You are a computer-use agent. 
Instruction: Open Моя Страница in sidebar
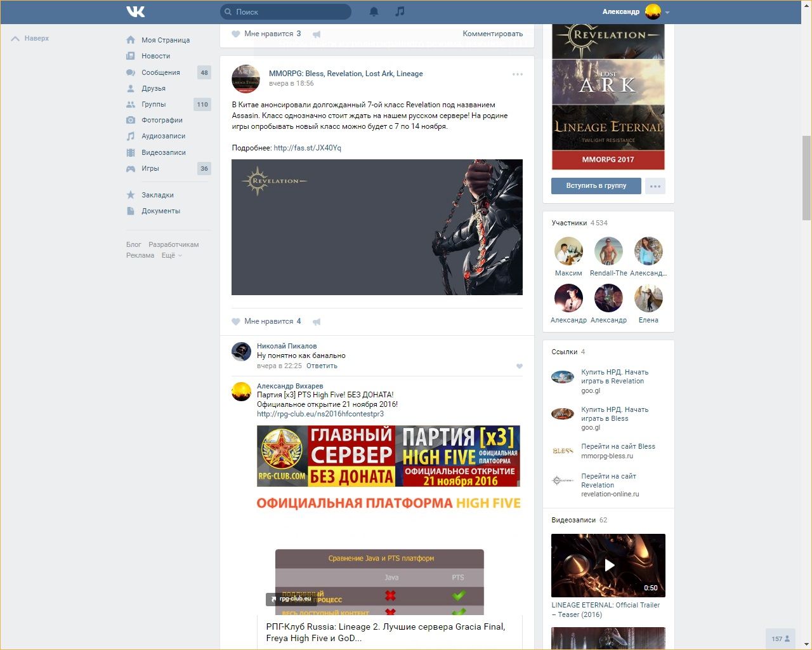[x=165, y=40]
